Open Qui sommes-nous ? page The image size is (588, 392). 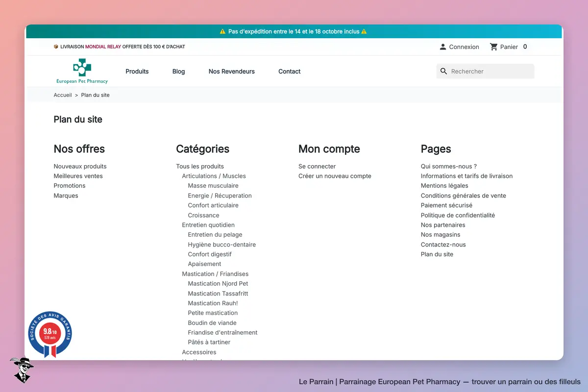point(449,166)
